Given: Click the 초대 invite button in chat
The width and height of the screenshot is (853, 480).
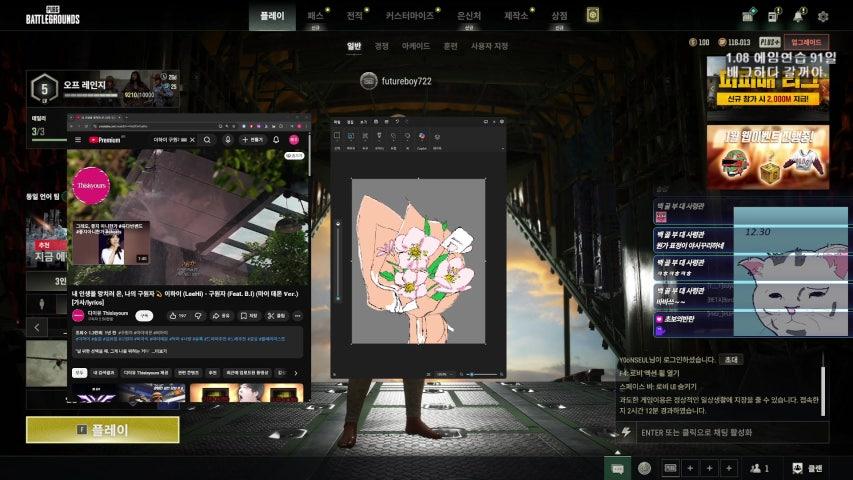Looking at the screenshot, I should pyautogui.click(x=731, y=359).
